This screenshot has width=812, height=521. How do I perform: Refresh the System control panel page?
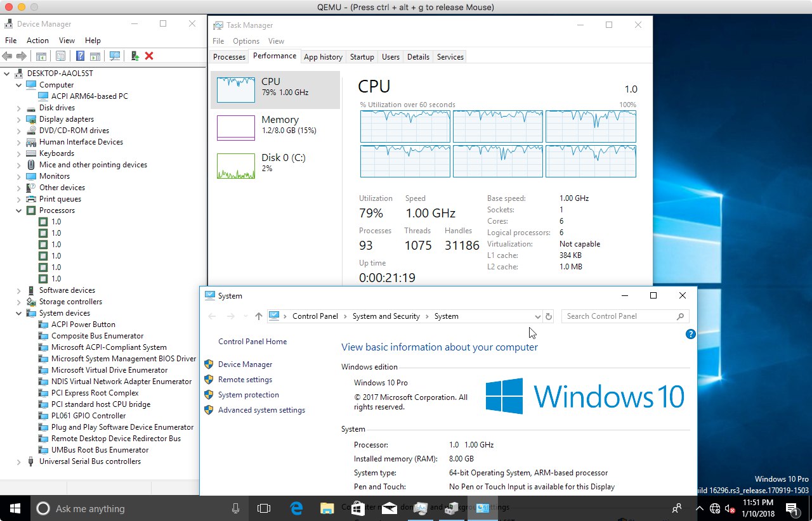coord(549,316)
